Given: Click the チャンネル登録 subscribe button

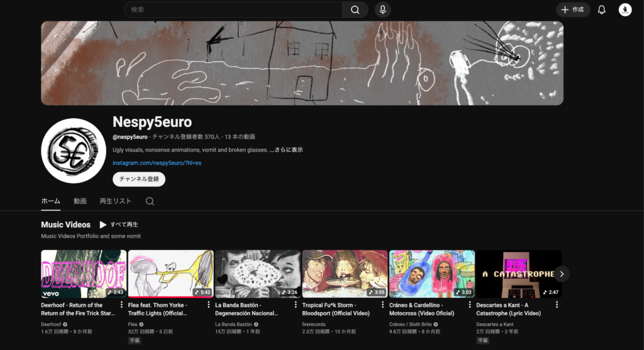Looking at the screenshot, I should point(138,179).
